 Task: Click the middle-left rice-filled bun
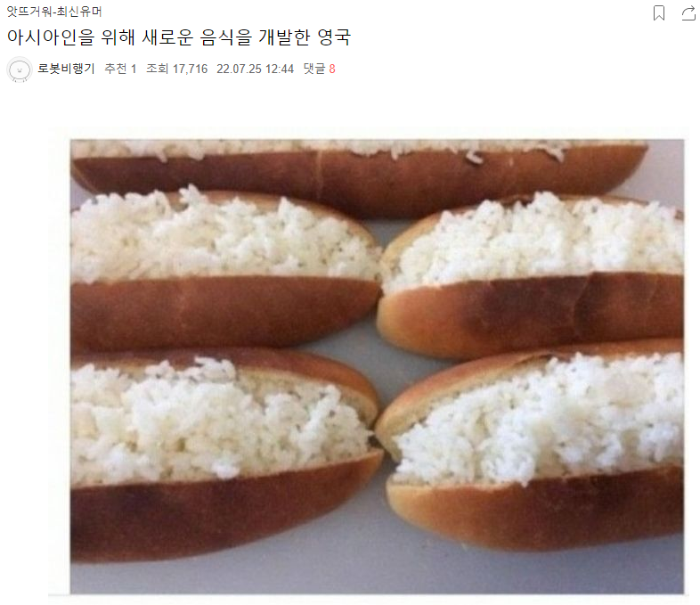225,268
